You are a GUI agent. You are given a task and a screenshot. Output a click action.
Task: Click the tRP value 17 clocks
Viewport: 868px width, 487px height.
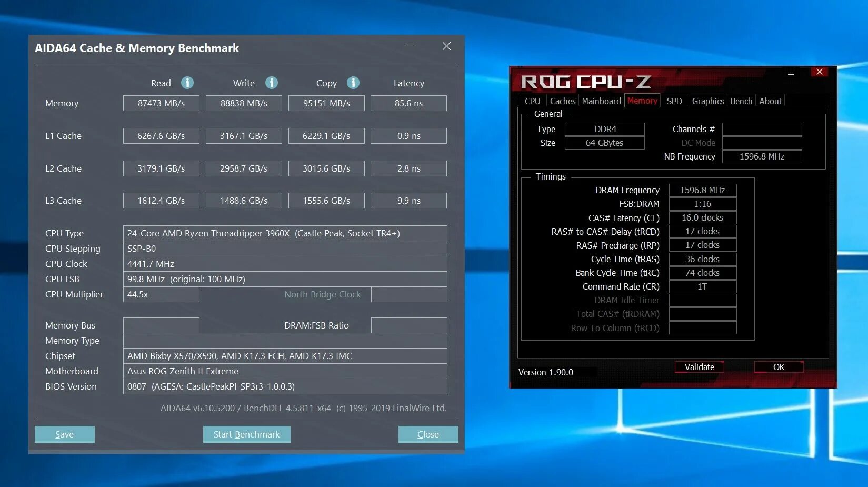click(703, 245)
